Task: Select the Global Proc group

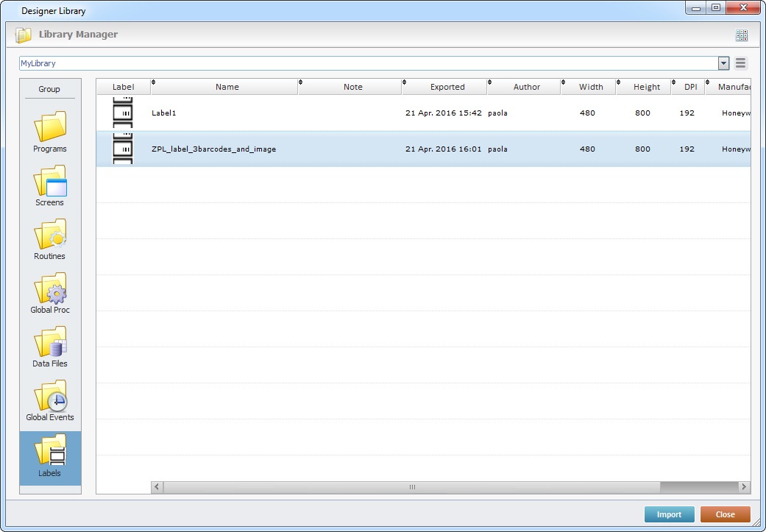Action: tap(50, 293)
